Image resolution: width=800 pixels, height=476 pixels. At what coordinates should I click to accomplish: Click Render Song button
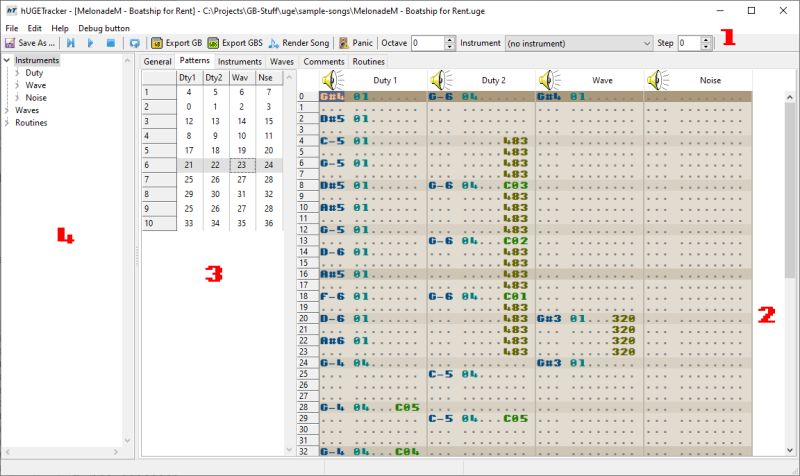coord(299,43)
